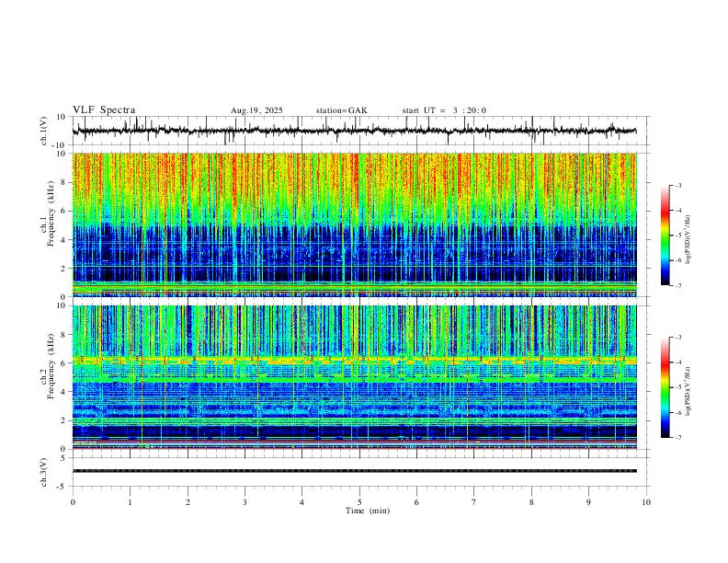Screen dimensions: 728x563
Task: Click the yellow 6 kHz band in ch.2
Action: coord(355,360)
